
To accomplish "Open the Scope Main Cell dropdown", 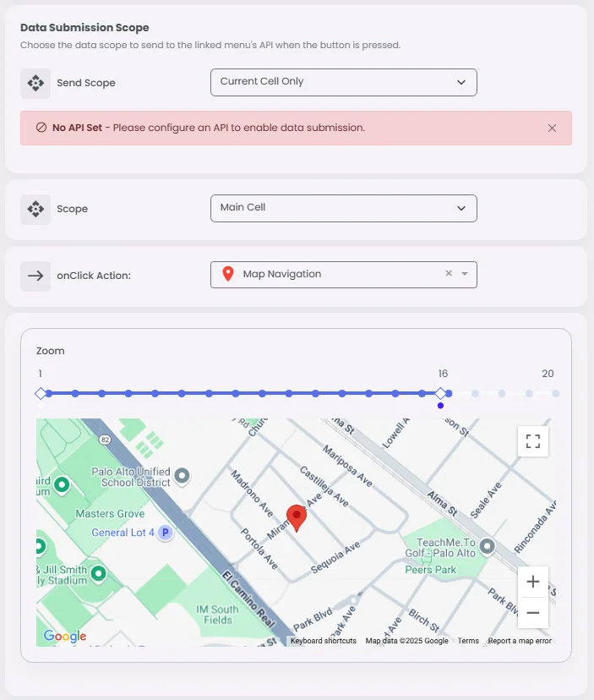I will pyautogui.click(x=343, y=208).
